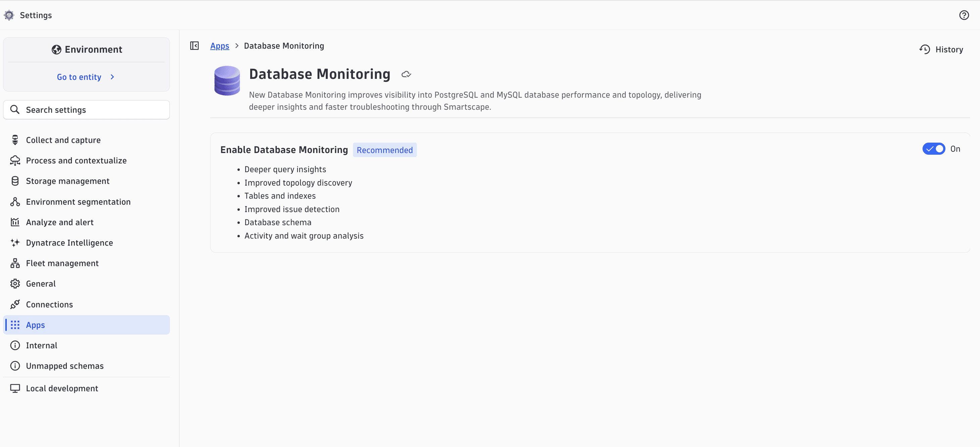Select the Apps sidebar item
The image size is (980, 447).
click(x=86, y=325)
